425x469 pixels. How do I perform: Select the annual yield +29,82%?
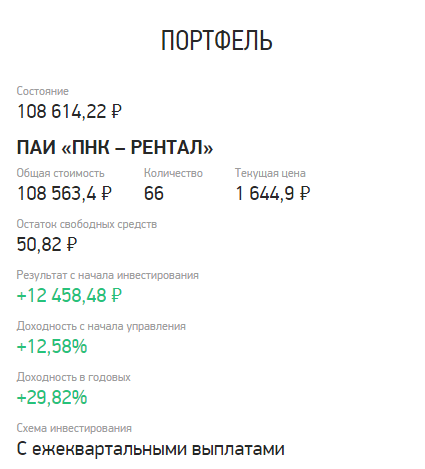52,397
